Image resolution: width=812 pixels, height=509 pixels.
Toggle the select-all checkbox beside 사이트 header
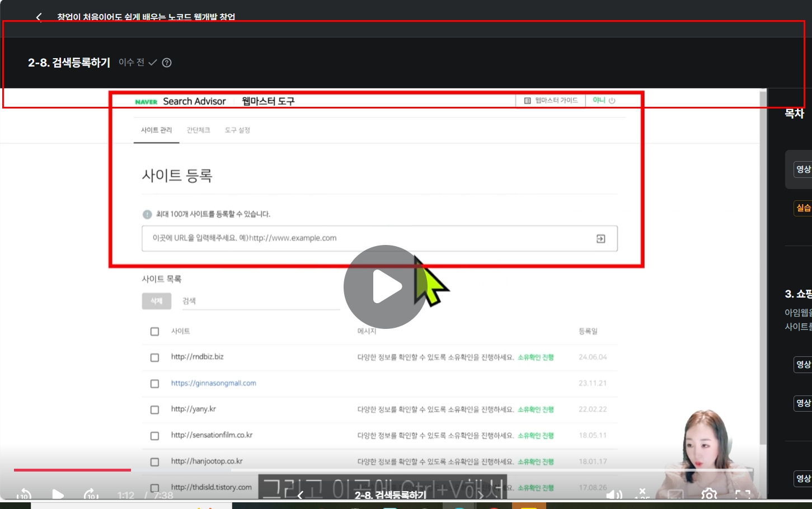[x=154, y=332]
